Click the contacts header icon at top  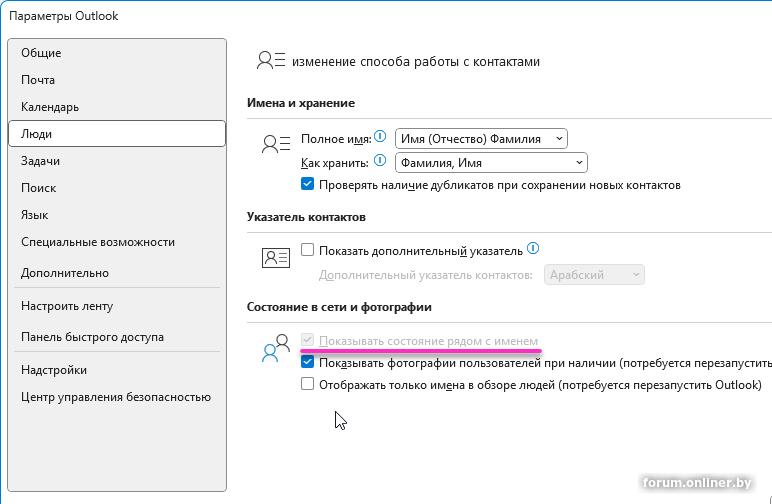(271, 61)
